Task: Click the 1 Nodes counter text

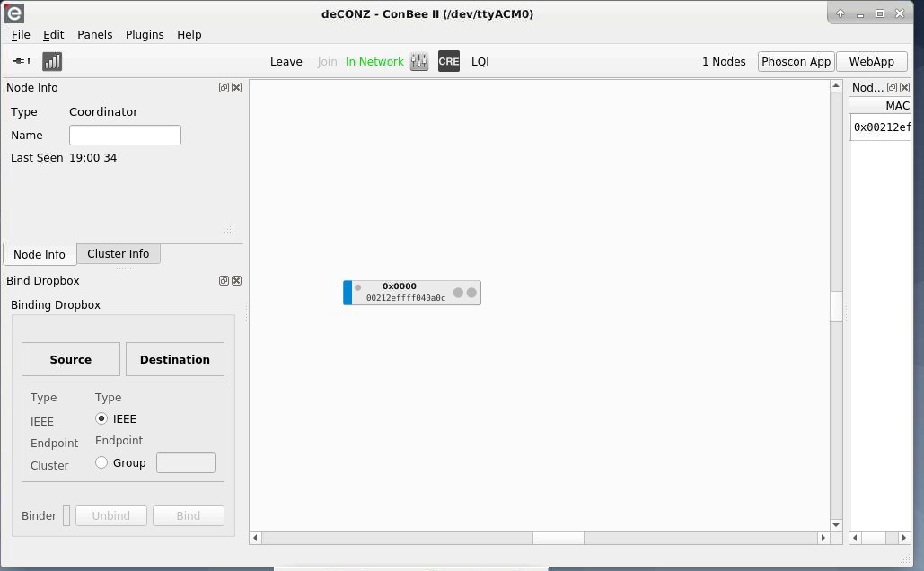Action: [724, 61]
